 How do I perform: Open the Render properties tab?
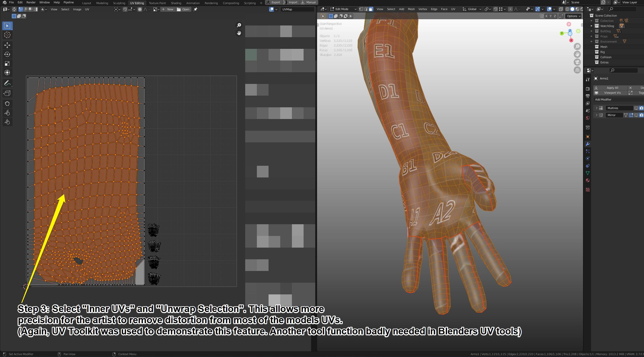click(x=588, y=89)
